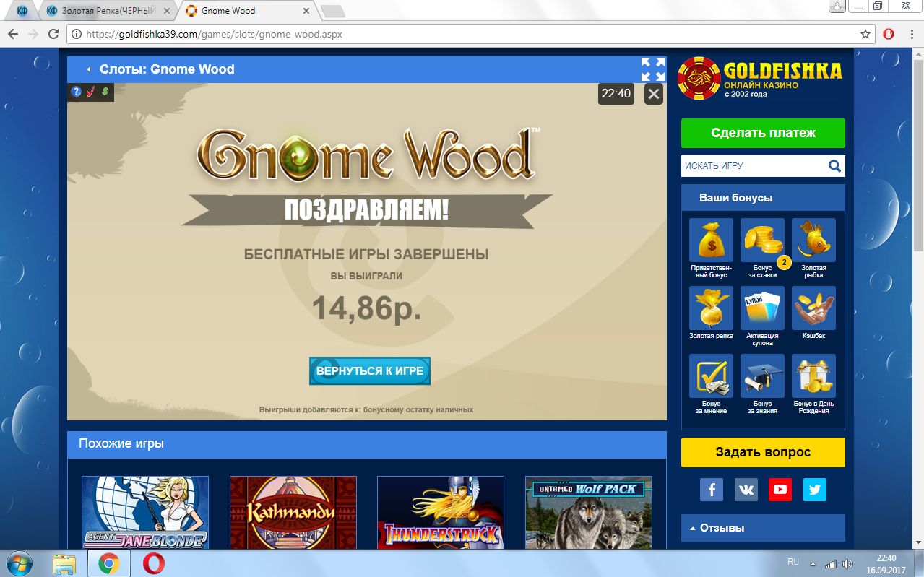Open the Facebook social link

711,490
